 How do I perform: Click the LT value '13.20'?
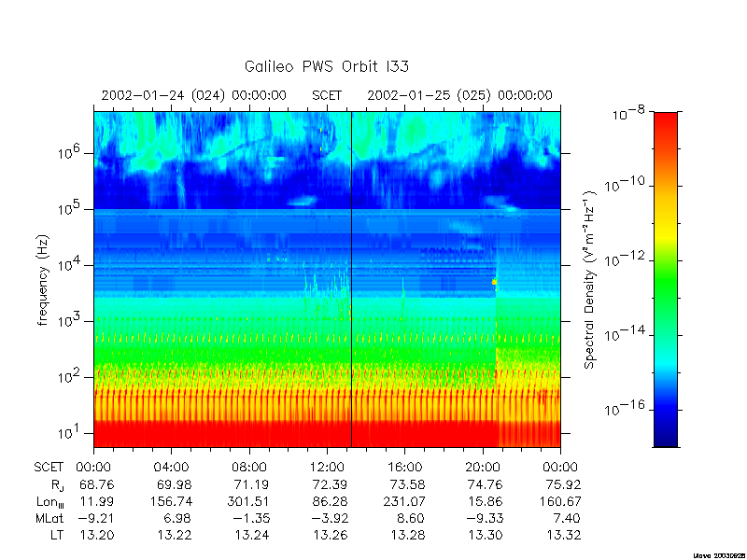pyautogui.click(x=97, y=535)
